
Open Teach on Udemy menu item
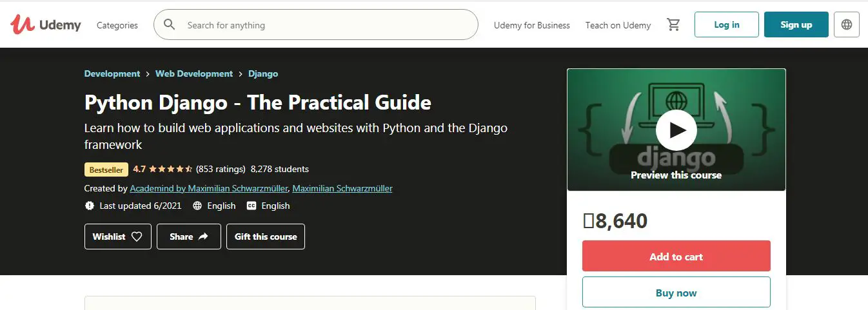[x=618, y=25]
